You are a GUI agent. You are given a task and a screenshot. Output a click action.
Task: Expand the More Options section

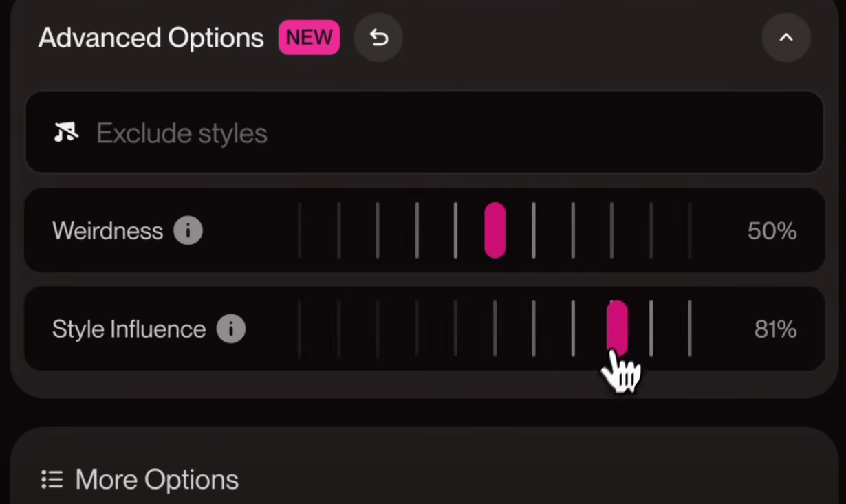(x=157, y=480)
